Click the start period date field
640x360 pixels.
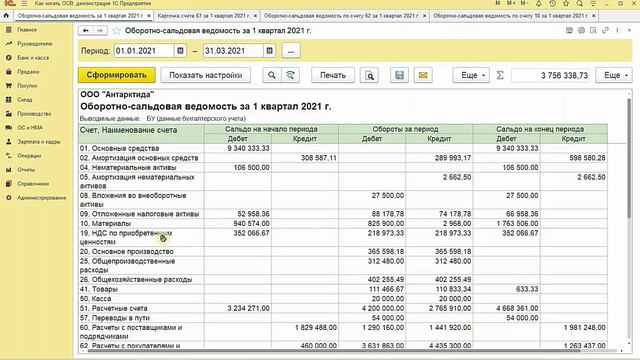coord(144,51)
